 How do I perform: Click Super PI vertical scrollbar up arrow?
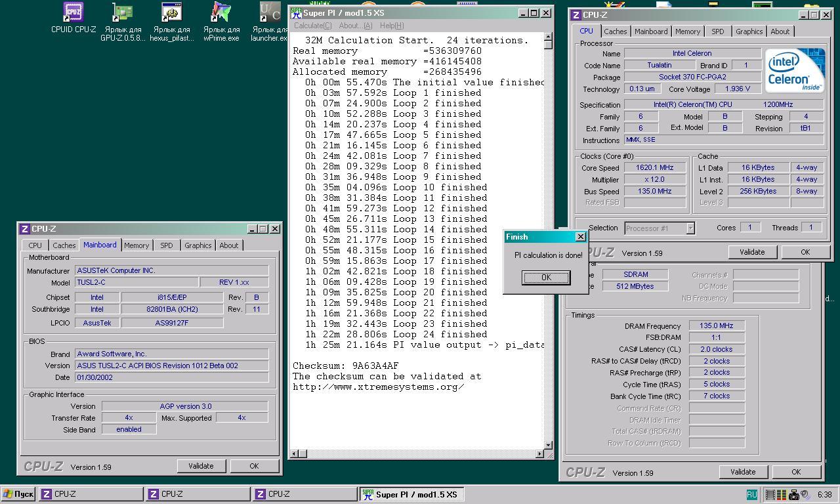548,37
